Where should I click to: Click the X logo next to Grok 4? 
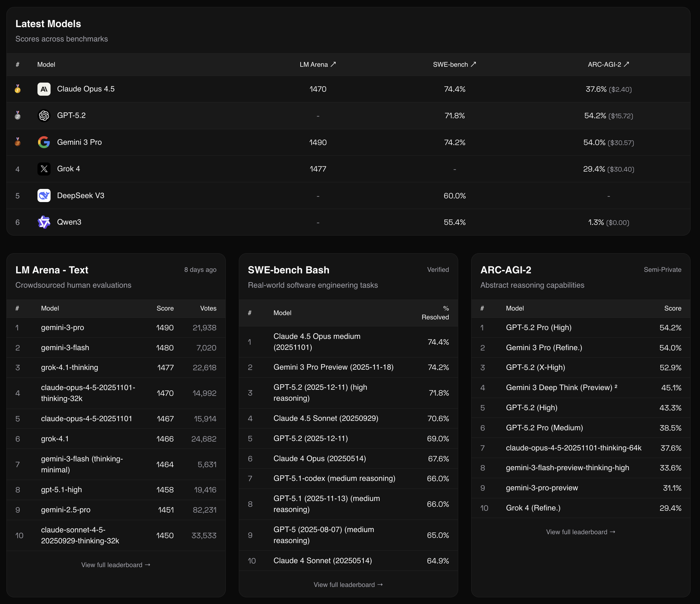[x=44, y=169]
